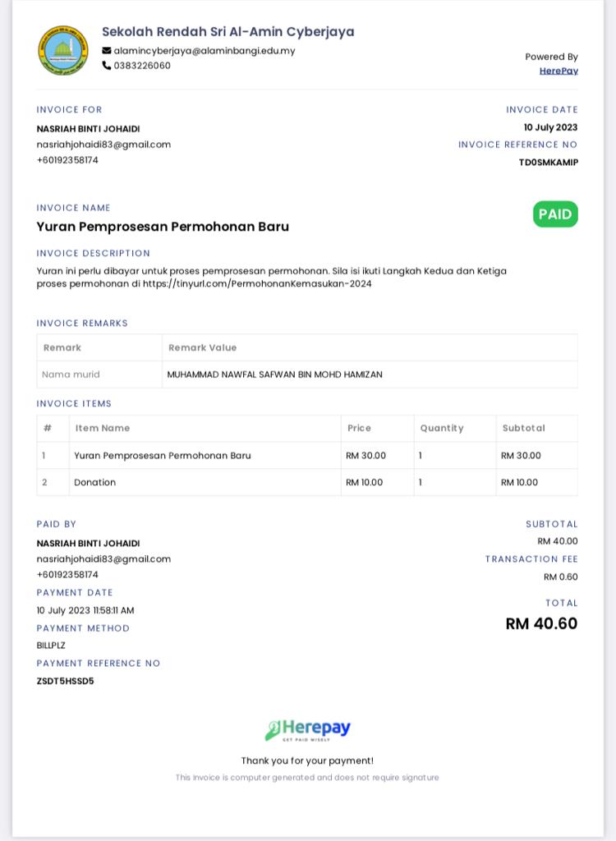The height and width of the screenshot is (841, 616).
Task: Click the school phone number 0383226060
Action: pyautogui.click(x=142, y=66)
